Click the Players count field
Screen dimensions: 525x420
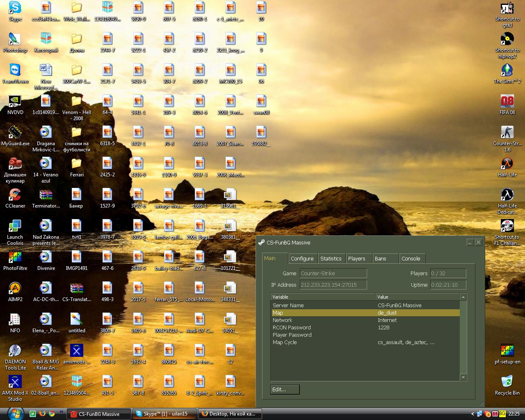pos(448,273)
